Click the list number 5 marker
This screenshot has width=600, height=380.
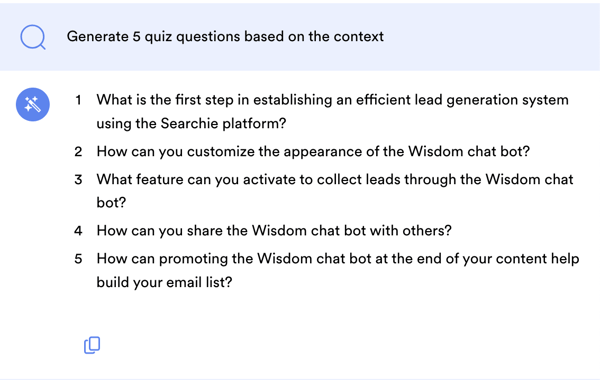coord(78,259)
